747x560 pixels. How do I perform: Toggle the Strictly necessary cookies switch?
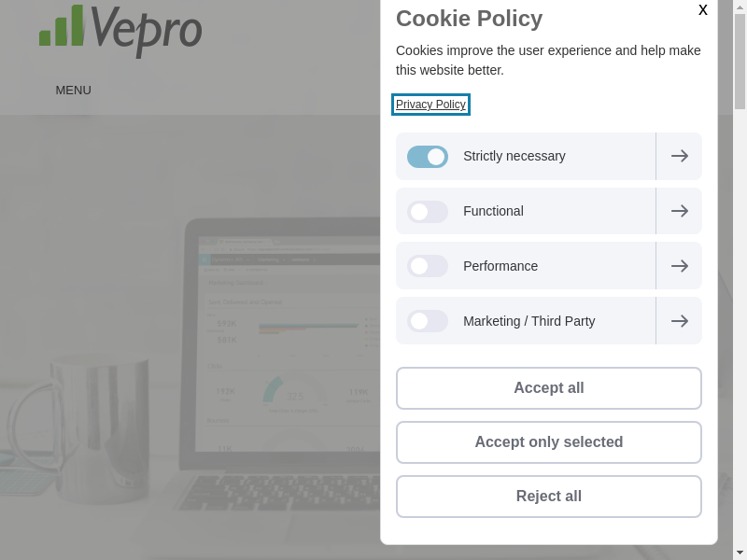coord(428,157)
